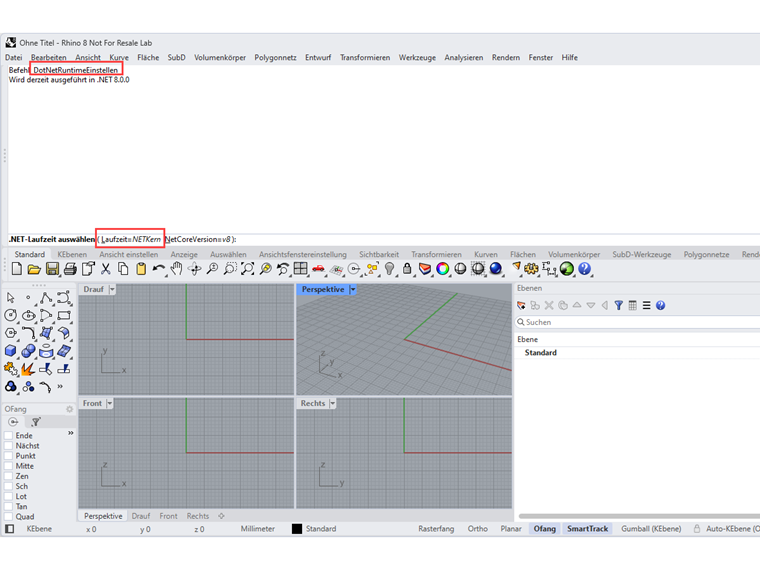Expand more tools via sidebar double chevron

point(60,386)
